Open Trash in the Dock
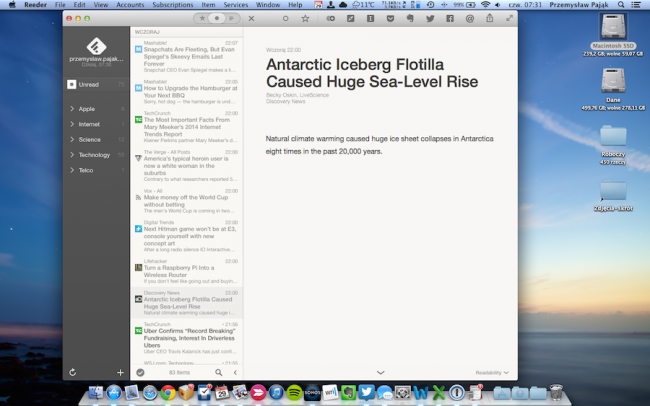Viewport: 650px width, 406px height. tap(556, 392)
